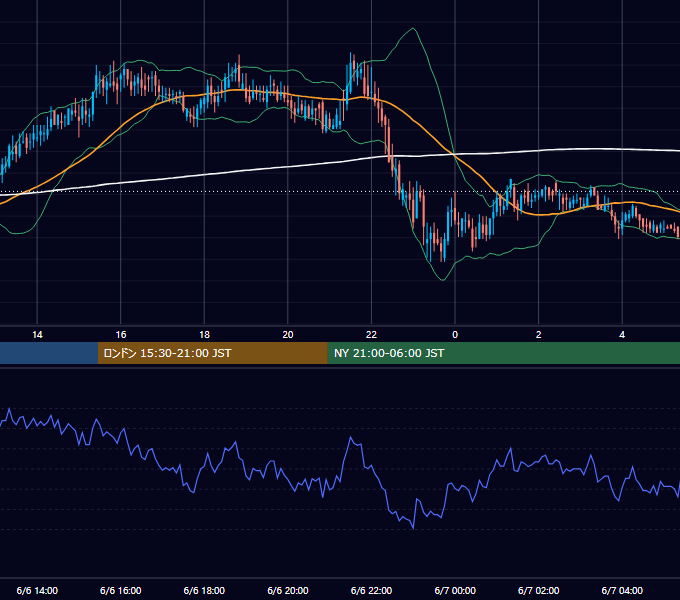Click the oscillator's lowest point near 23:00
The image size is (680, 600).
point(413,528)
